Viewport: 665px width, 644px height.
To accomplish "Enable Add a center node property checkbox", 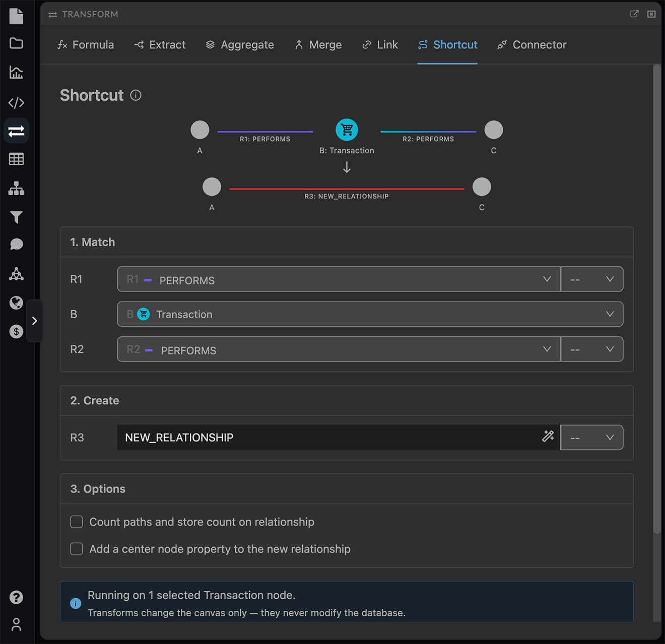I will pos(77,549).
